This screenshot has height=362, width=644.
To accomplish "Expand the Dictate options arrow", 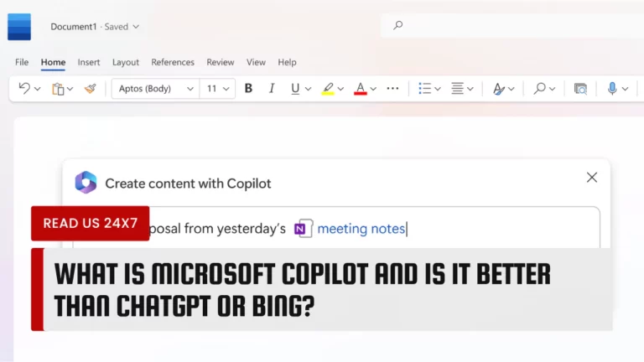I will [625, 89].
